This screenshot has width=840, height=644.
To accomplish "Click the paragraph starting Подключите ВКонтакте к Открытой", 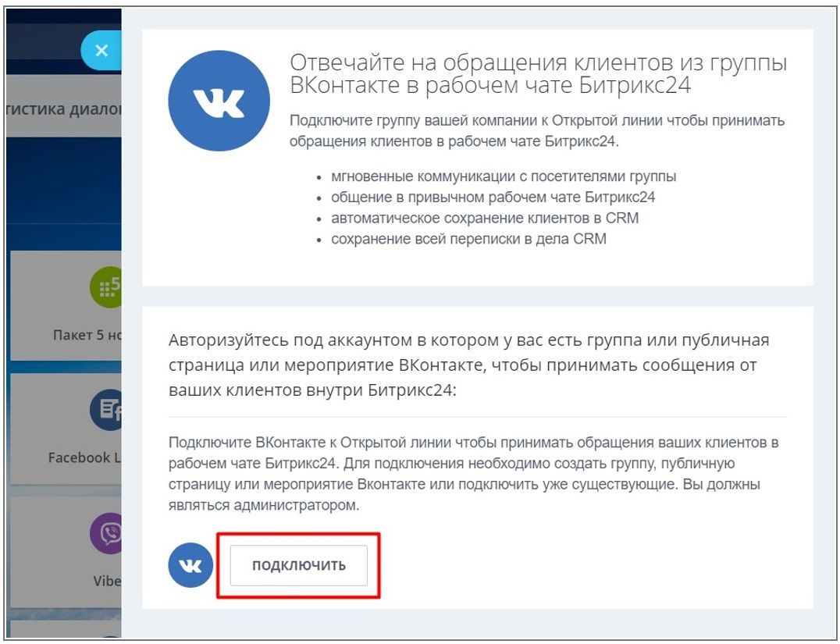I will 474,474.
